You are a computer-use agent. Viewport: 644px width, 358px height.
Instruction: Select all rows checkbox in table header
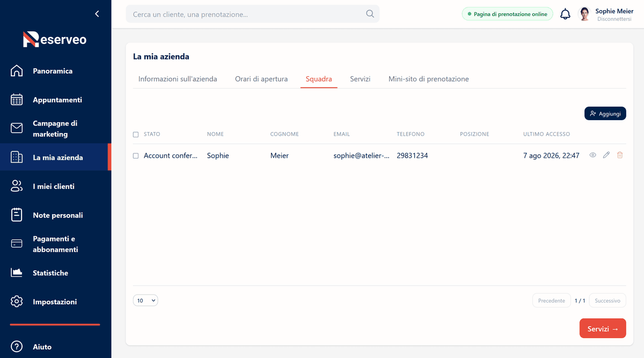(x=136, y=134)
